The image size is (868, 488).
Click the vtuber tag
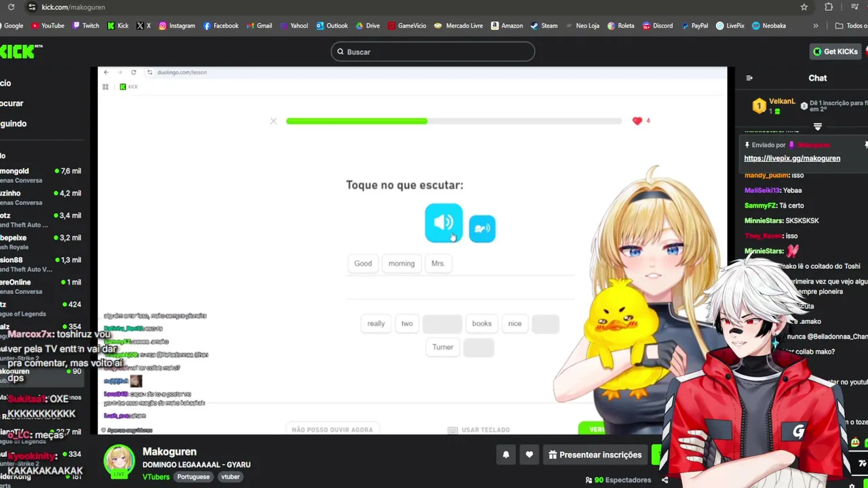[x=231, y=477]
